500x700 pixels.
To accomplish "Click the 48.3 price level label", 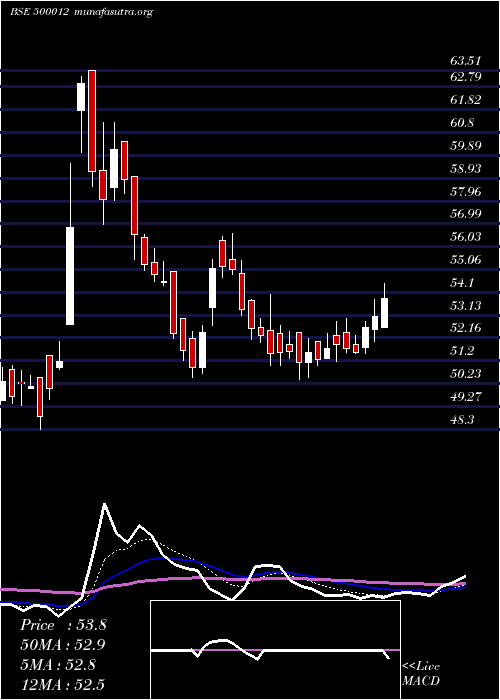I will (462, 420).
